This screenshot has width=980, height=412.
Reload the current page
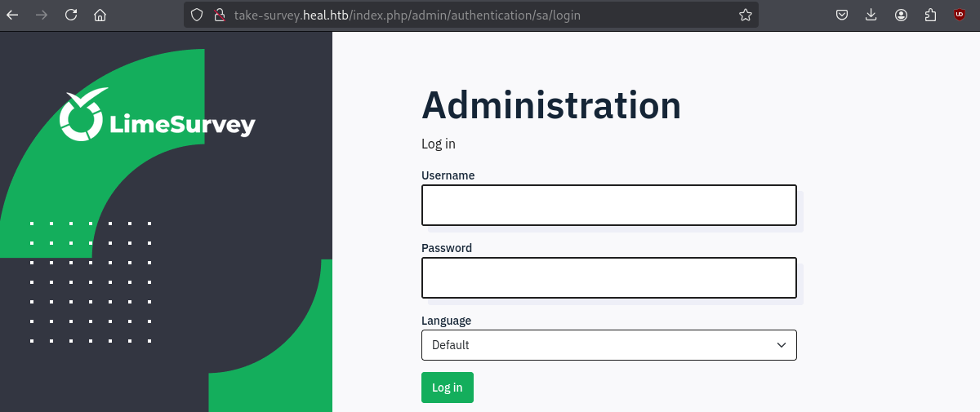click(x=71, y=15)
